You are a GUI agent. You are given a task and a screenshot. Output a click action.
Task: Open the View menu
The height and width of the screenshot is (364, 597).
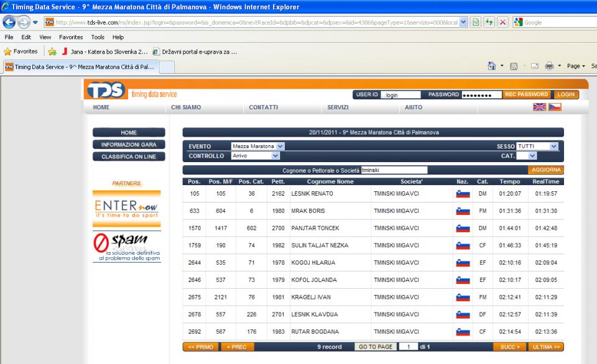pos(45,37)
